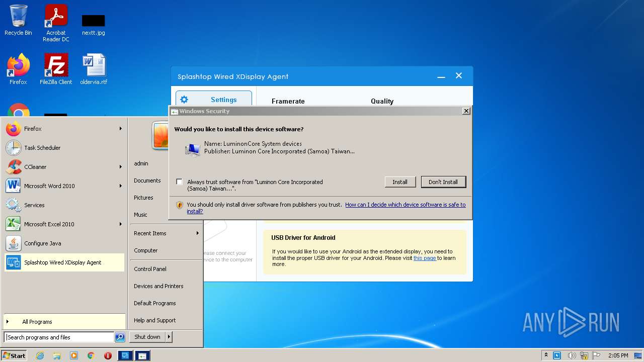This screenshot has height=362, width=644.
Task: Open Devices and Printers
Action: [158, 286]
